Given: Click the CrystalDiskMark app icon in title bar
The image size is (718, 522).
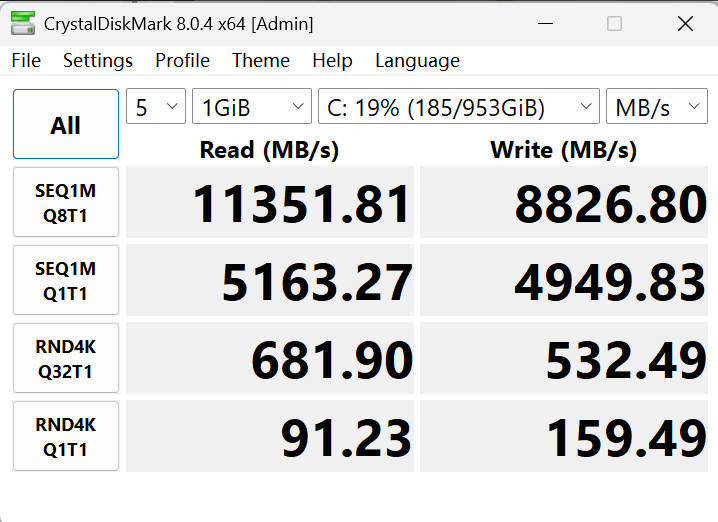Looking at the screenshot, I should 21,23.
